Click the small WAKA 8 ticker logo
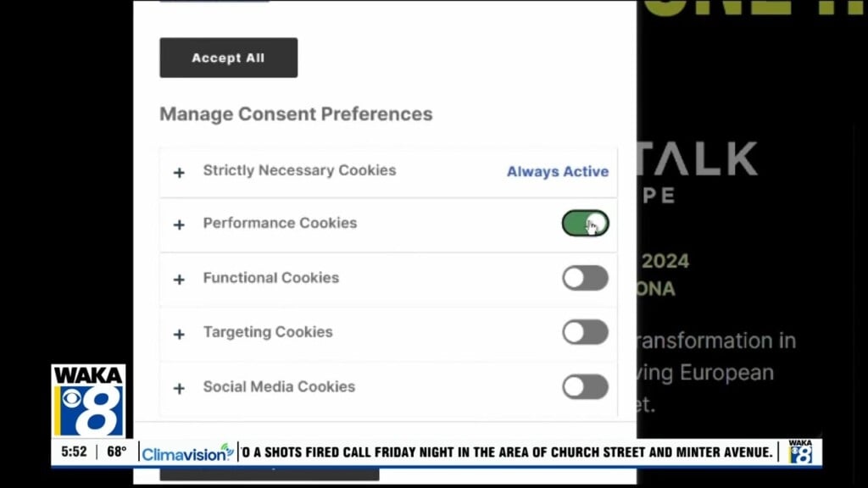 point(800,452)
